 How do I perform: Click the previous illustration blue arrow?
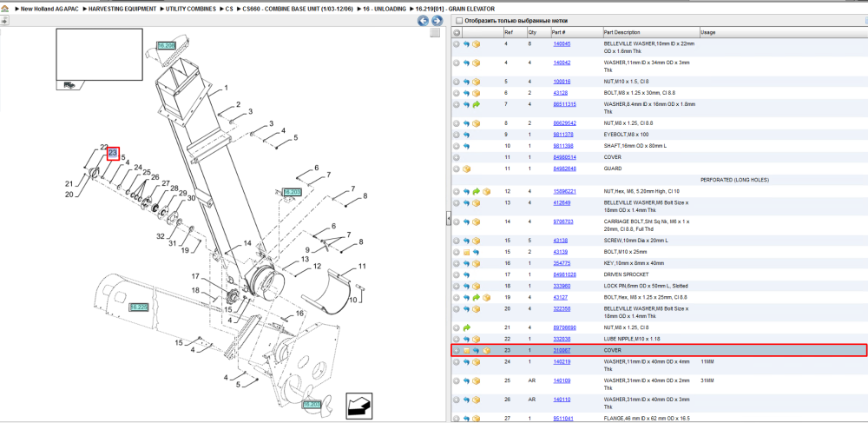click(x=423, y=21)
